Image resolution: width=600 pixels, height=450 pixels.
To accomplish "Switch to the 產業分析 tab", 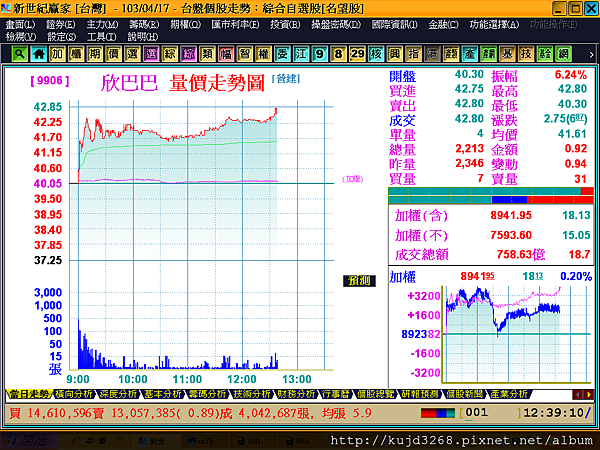I will [509, 394].
